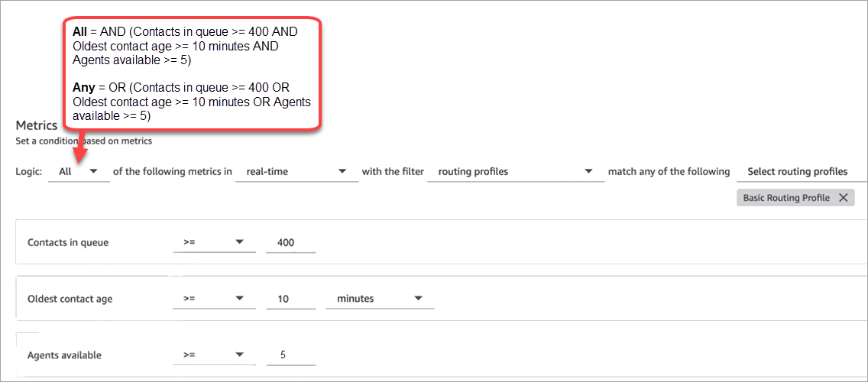Viewport: 868px width, 382px height.
Task: Select the Basic Routing Profile chip label
Action: (x=786, y=198)
